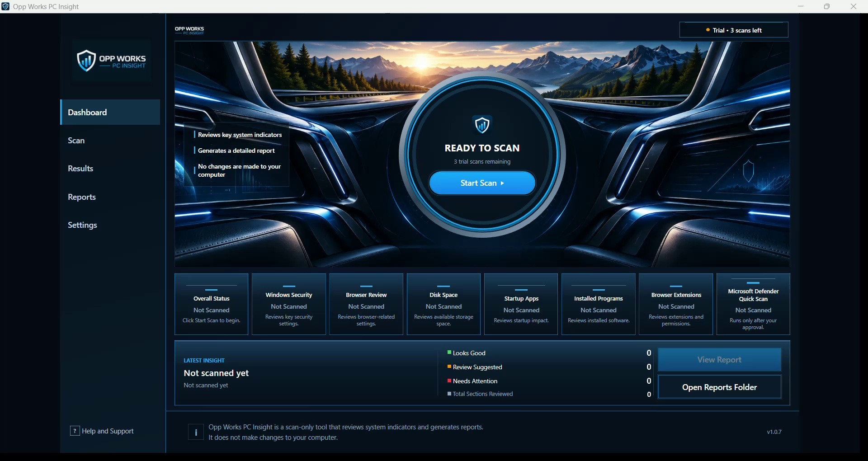868x461 pixels.
Task: Open the Installed Programs card
Action: coord(599,304)
